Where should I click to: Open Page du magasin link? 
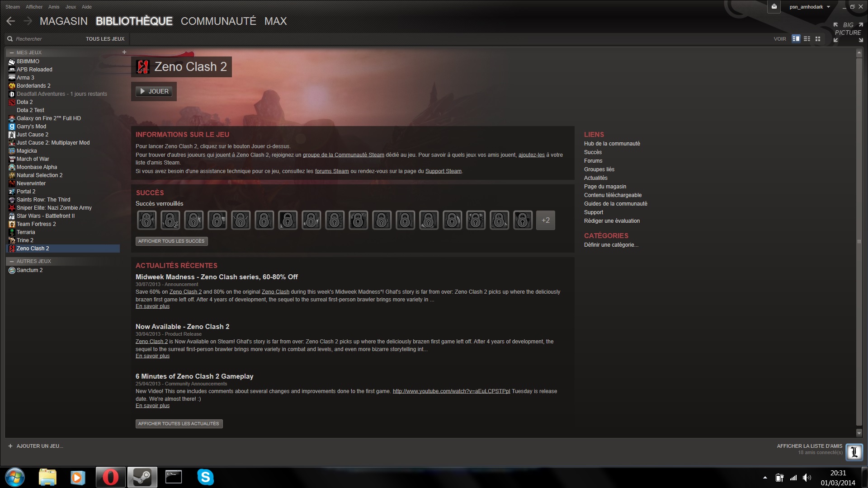(605, 187)
